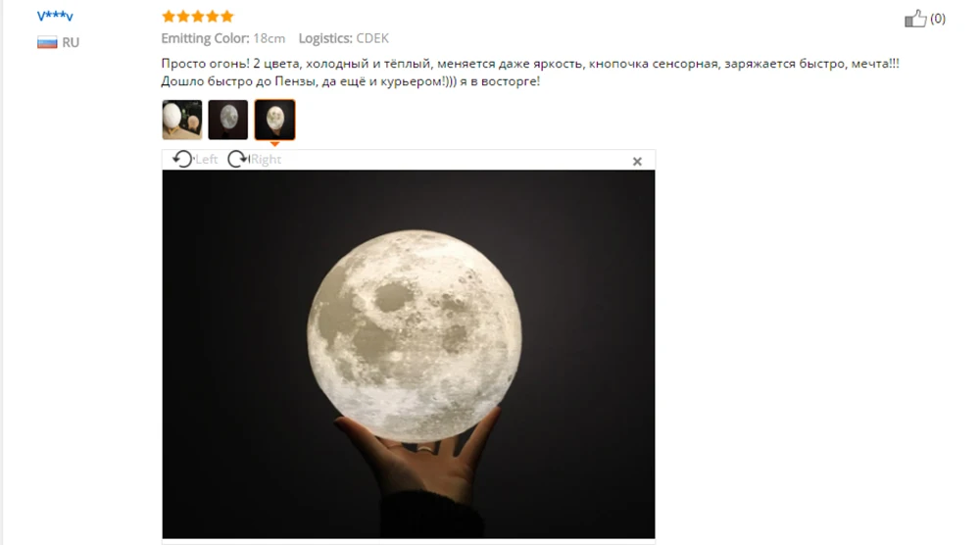Open reviewer V***v's profile name
Screen dimensions: 980x545
pyautogui.click(x=55, y=17)
